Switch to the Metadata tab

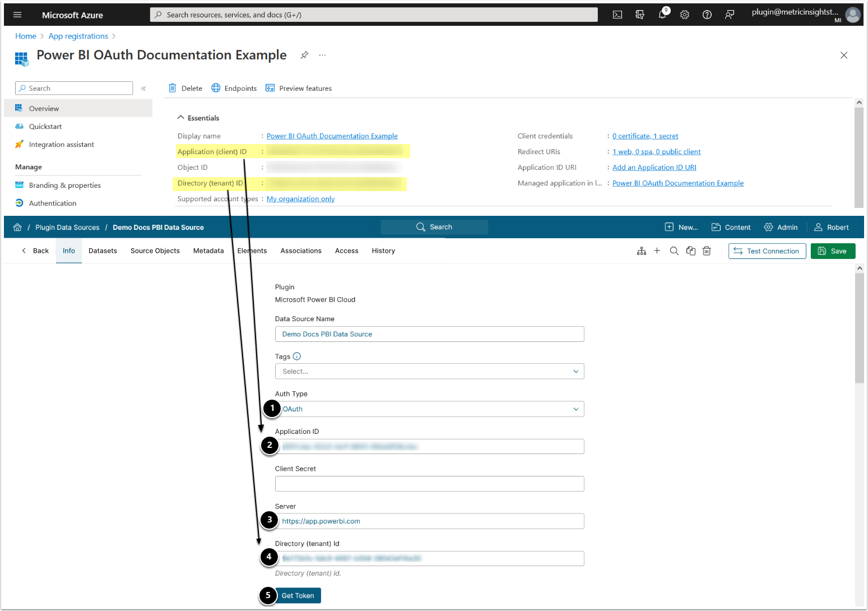point(208,251)
